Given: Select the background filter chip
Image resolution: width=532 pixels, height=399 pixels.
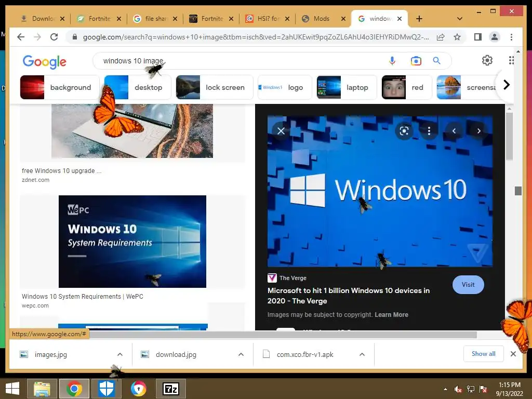Looking at the screenshot, I should pos(59,87).
